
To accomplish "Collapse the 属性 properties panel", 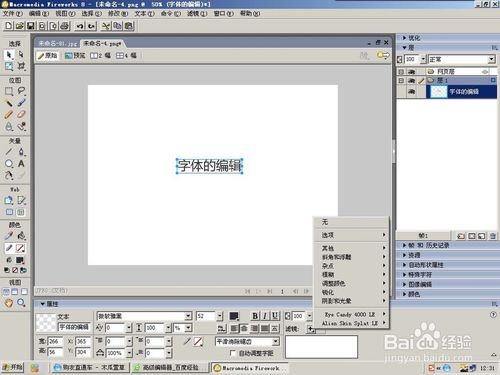I will [43, 304].
